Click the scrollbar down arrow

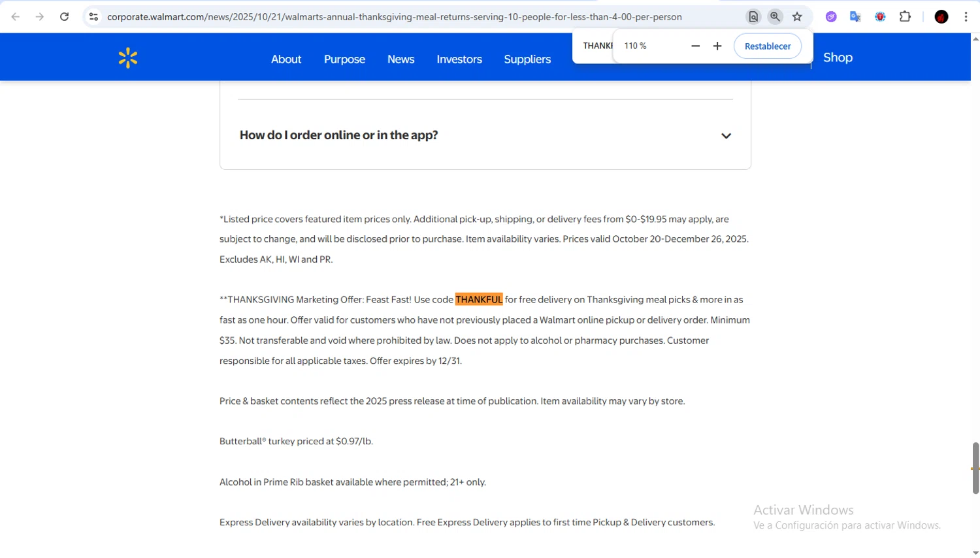[975, 553]
